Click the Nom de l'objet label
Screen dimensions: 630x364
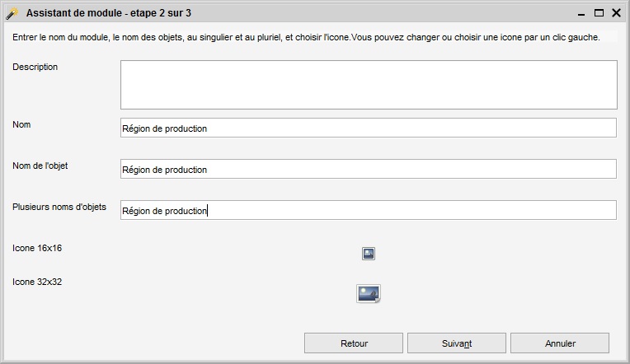point(40,166)
